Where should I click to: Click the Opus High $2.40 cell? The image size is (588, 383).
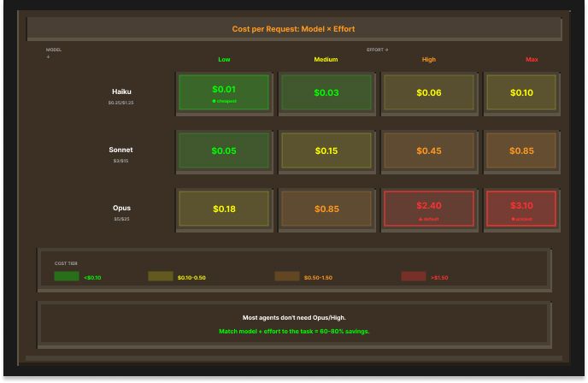click(429, 209)
